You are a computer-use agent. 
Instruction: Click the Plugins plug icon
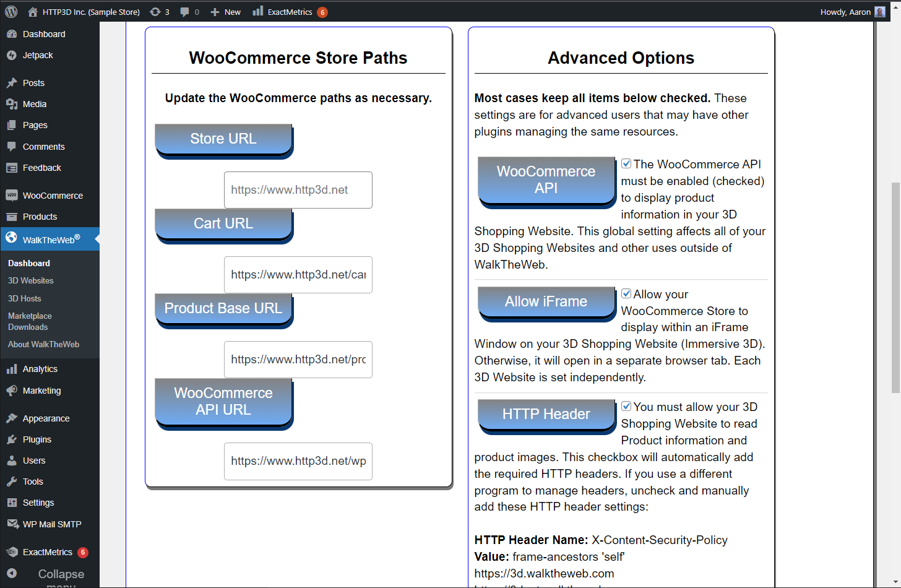coord(12,439)
